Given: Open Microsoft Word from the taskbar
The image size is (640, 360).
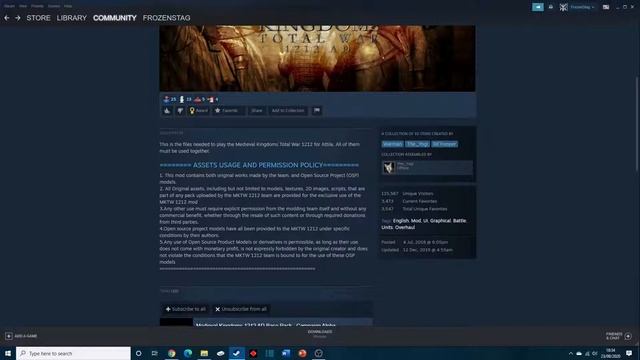Looking at the screenshot, I should pyautogui.click(x=286, y=353).
